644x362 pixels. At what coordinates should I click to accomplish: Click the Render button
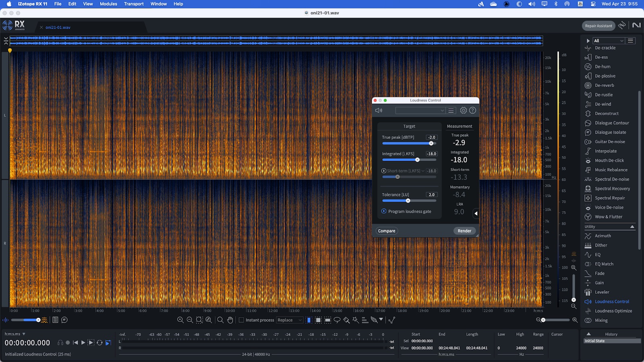pos(464,231)
